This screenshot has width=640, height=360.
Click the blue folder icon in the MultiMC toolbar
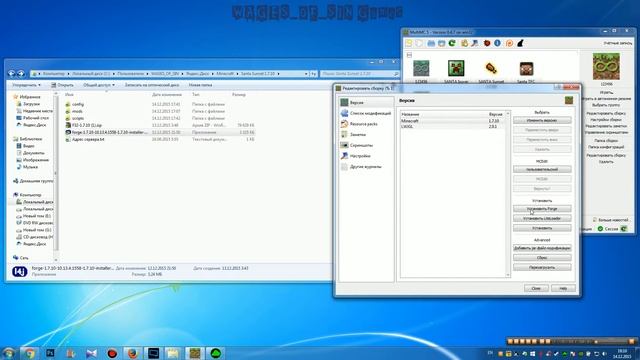click(431, 43)
